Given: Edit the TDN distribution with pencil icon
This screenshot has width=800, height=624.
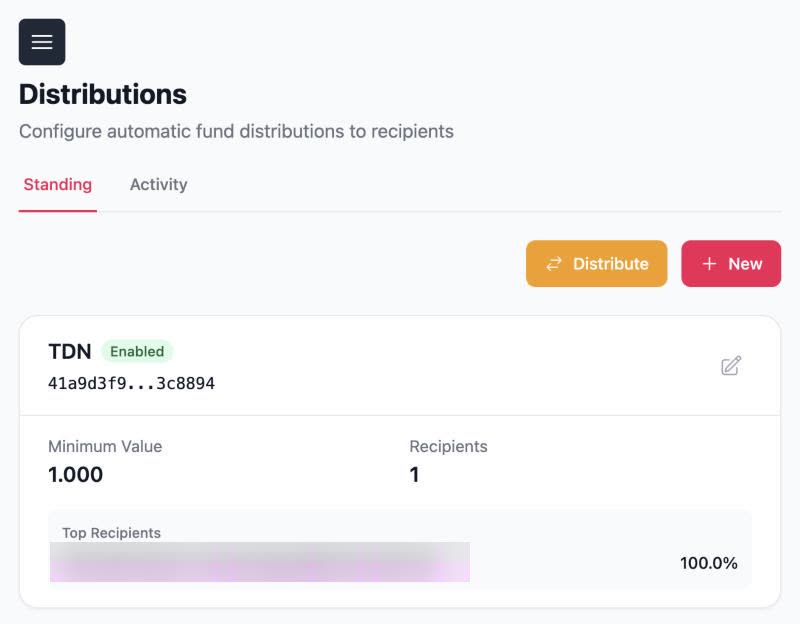Looking at the screenshot, I should coord(731,365).
